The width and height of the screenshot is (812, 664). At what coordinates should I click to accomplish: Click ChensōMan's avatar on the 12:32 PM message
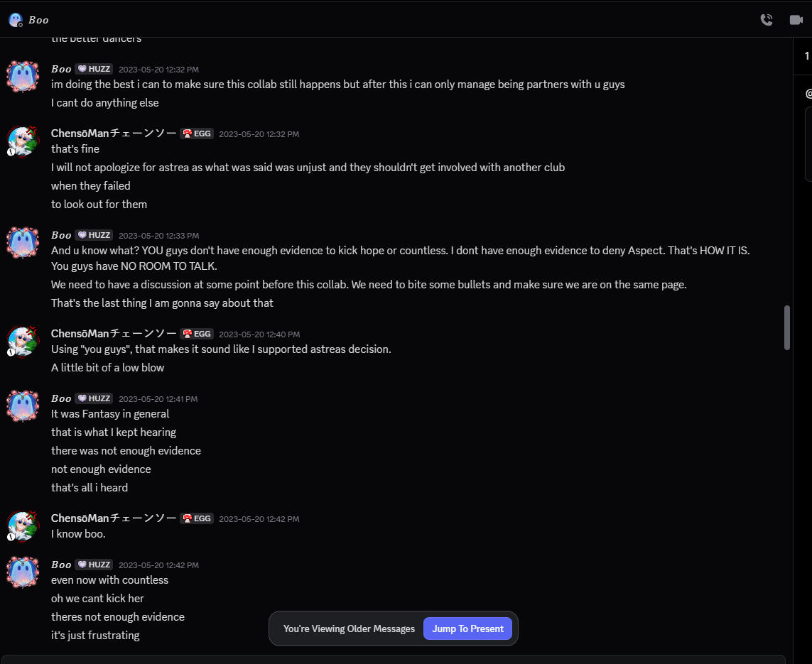pyautogui.click(x=23, y=141)
